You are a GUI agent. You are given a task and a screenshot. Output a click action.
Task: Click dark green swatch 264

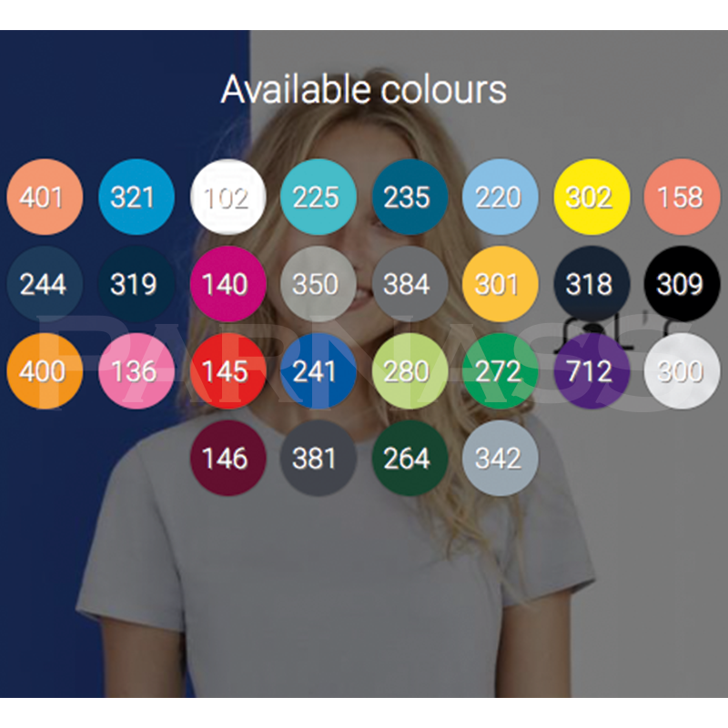click(409, 458)
